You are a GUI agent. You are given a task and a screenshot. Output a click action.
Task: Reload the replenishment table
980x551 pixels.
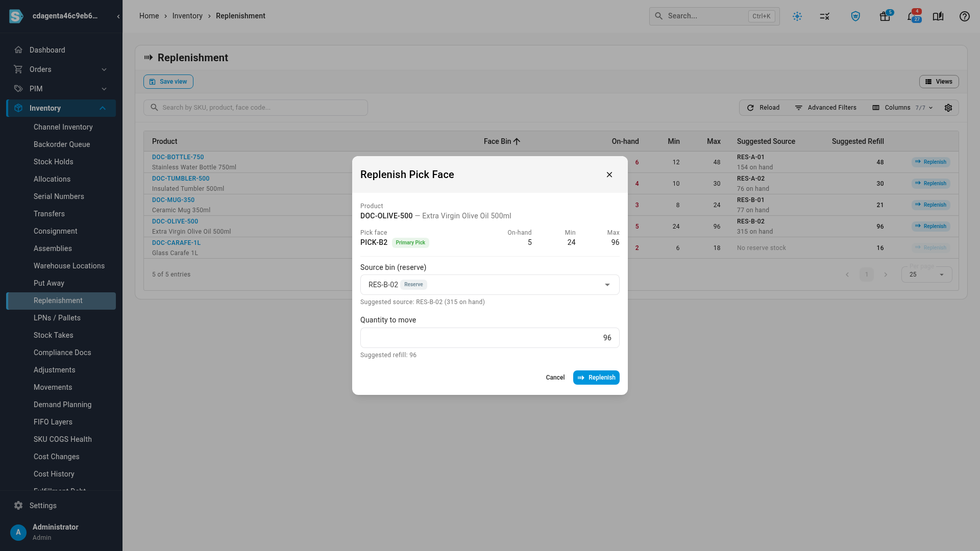(x=763, y=108)
